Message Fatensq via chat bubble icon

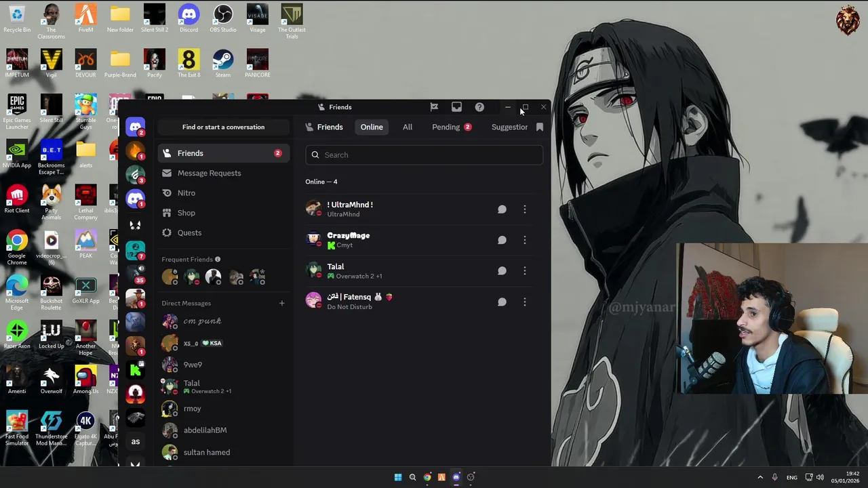click(x=502, y=302)
